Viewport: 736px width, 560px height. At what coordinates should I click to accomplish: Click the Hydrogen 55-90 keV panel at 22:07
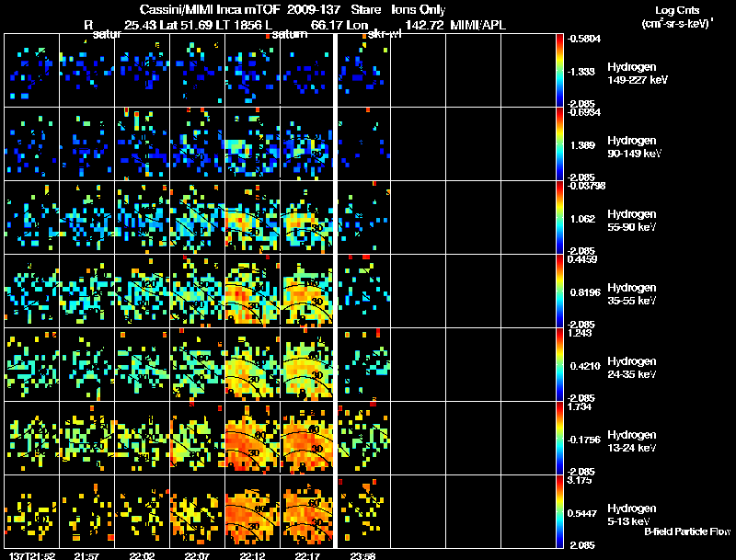click(x=198, y=217)
